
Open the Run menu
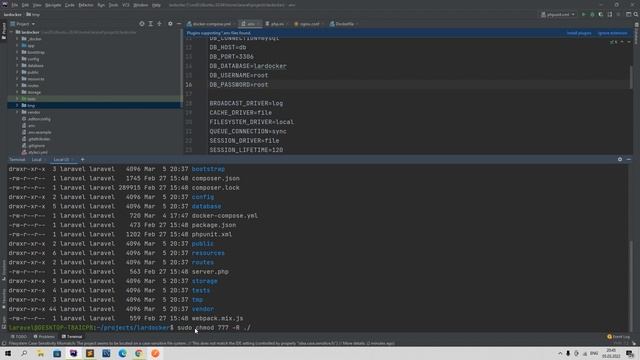[x=101, y=5]
